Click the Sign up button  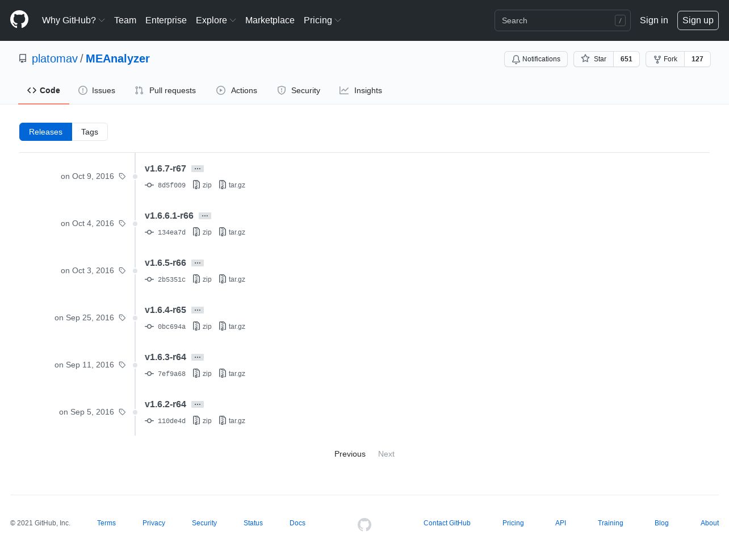tap(698, 20)
